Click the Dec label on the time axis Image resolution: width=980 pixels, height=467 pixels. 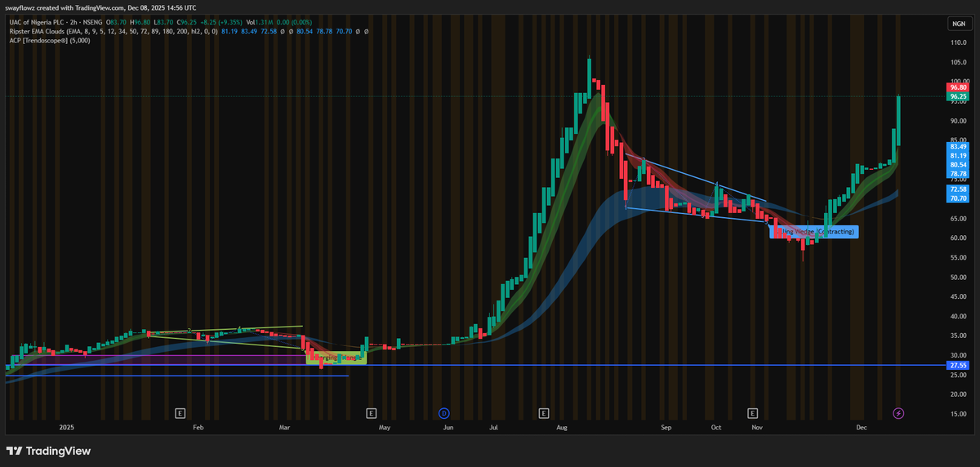(x=861, y=427)
